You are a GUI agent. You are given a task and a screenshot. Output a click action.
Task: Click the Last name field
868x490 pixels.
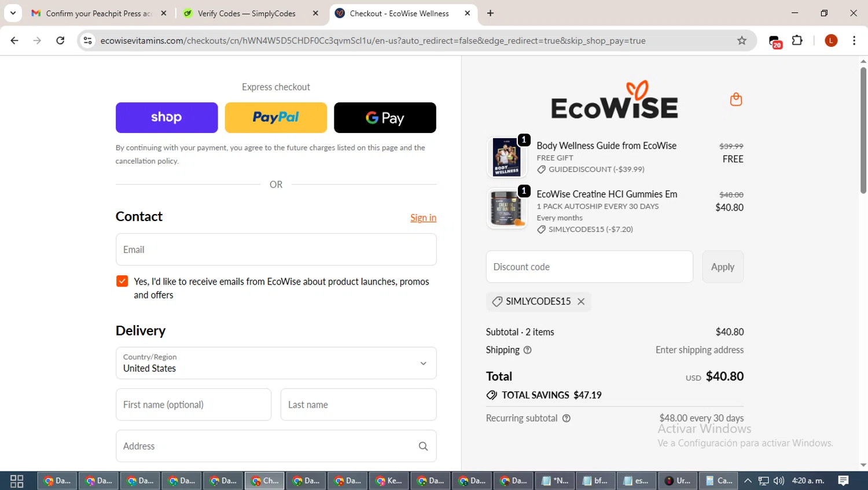click(x=358, y=404)
